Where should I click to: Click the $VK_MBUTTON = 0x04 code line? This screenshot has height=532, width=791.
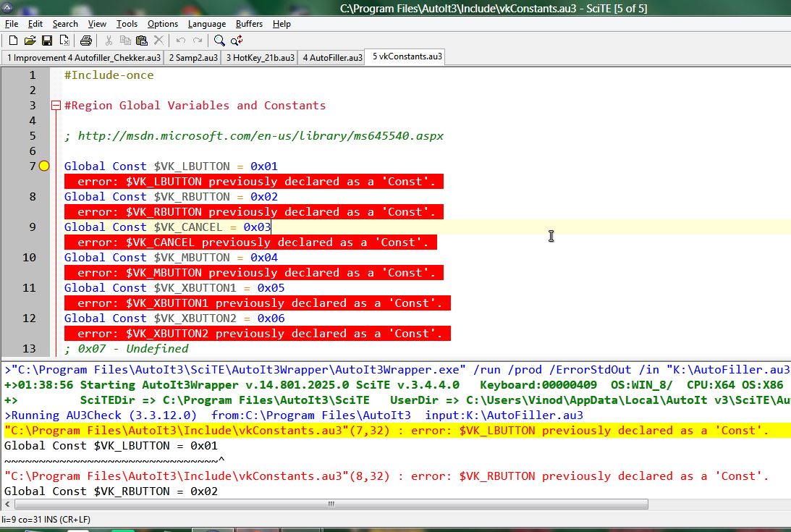tap(171, 257)
